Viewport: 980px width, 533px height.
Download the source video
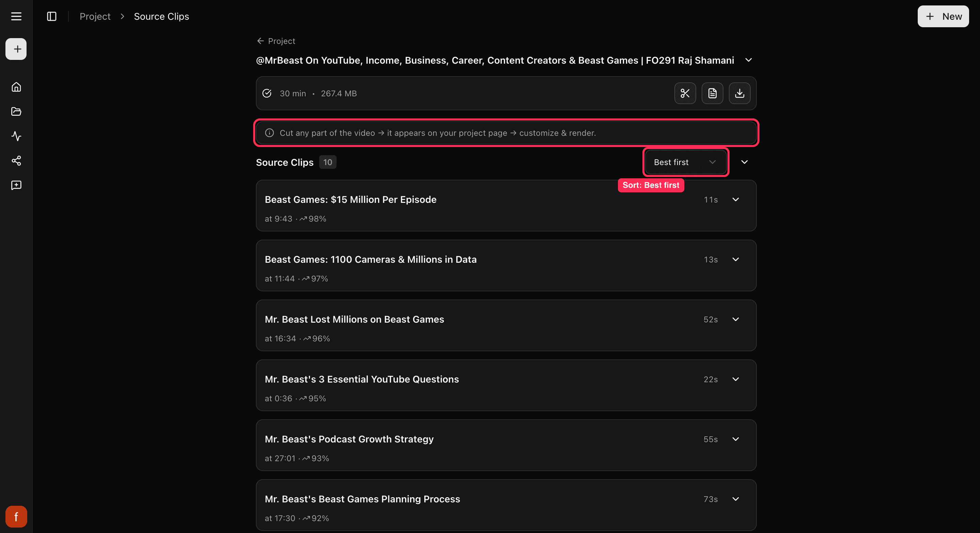739,93
